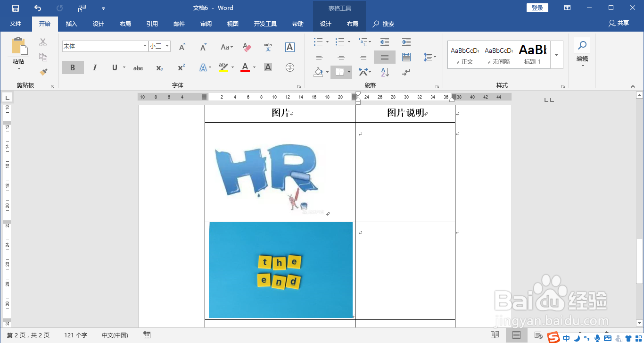Activate the Format Painter brush
The width and height of the screenshot is (644, 343).
pos(43,72)
